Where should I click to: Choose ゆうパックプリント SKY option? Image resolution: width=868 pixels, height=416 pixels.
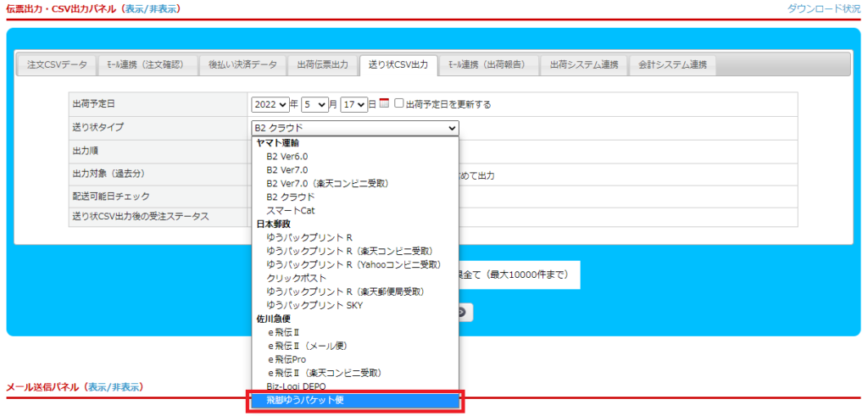point(355,305)
